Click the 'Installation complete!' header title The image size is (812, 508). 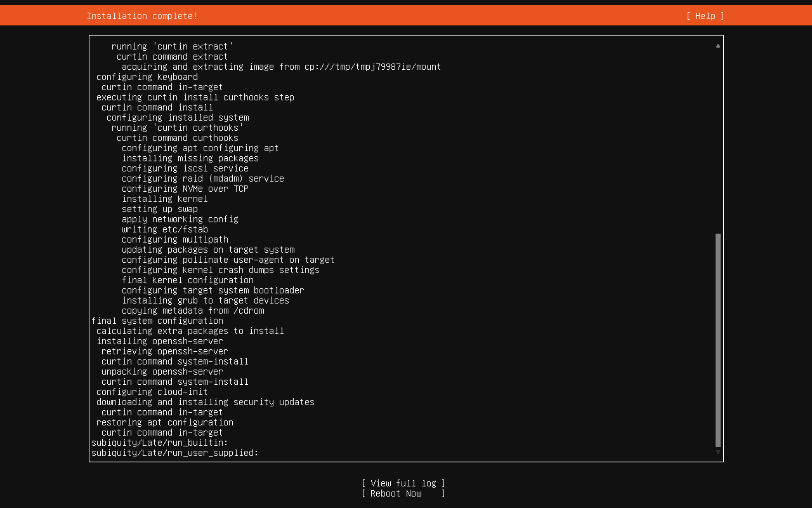click(142, 16)
